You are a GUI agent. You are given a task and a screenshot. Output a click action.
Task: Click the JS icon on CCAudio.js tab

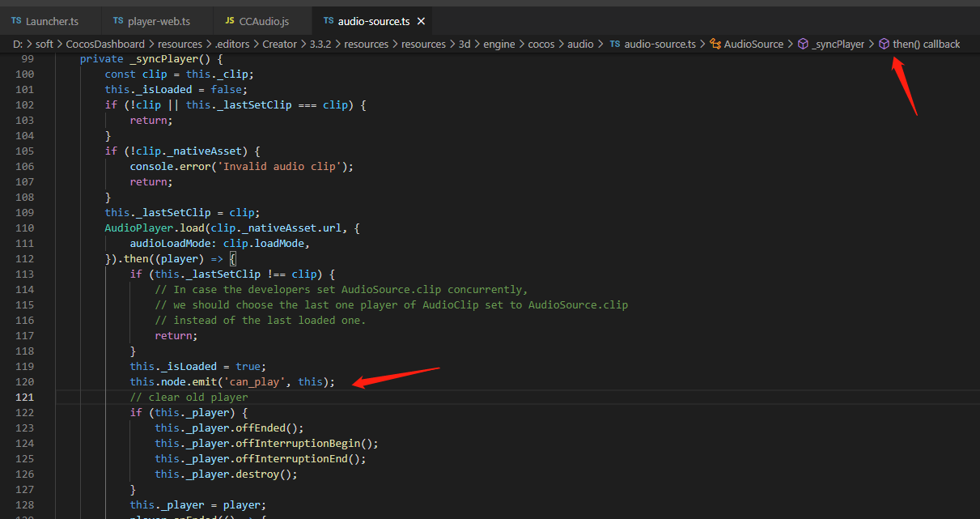coord(230,20)
